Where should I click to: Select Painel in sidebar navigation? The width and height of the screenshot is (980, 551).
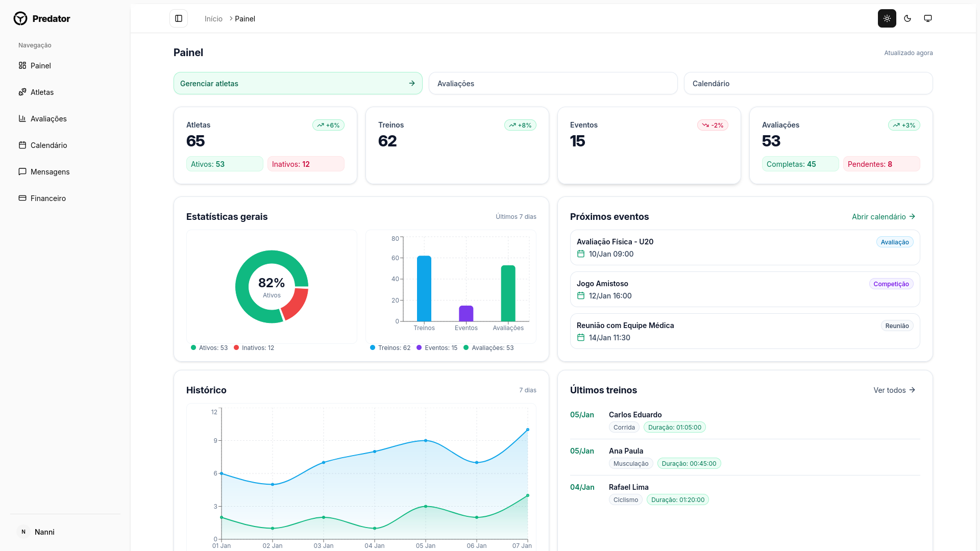click(x=40, y=66)
